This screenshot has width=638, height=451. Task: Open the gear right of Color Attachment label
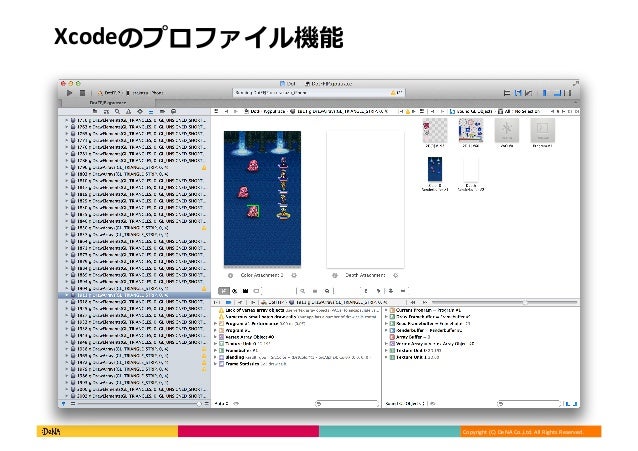click(294, 276)
